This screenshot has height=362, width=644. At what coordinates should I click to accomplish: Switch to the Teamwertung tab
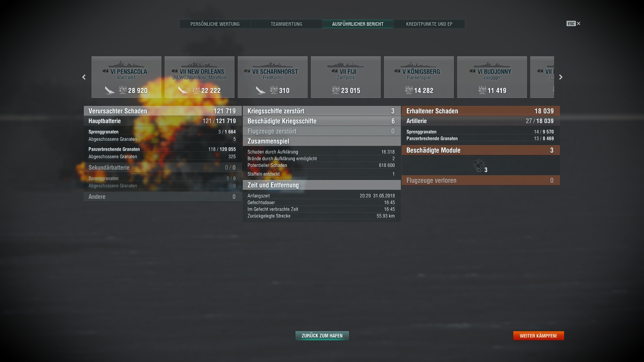pyautogui.click(x=286, y=24)
